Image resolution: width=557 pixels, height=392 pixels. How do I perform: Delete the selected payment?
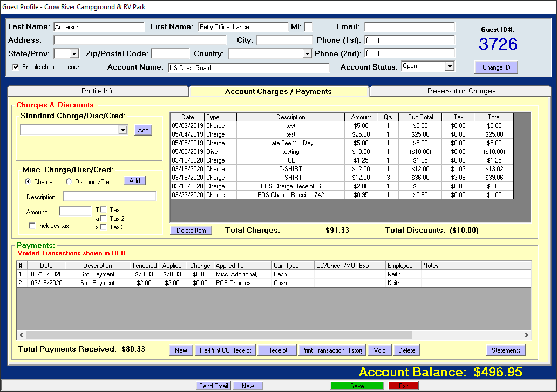coord(406,350)
